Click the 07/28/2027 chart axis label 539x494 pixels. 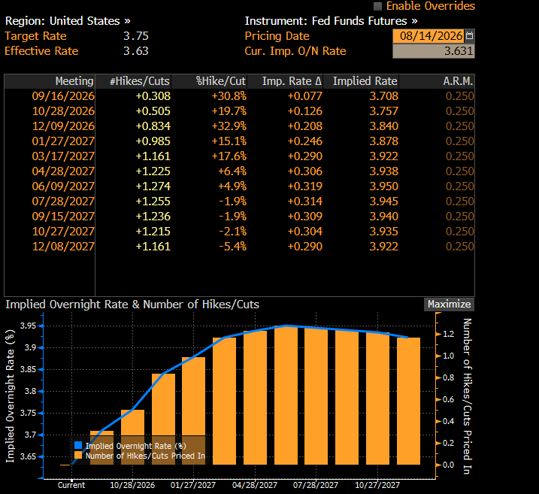(x=315, y=485)
